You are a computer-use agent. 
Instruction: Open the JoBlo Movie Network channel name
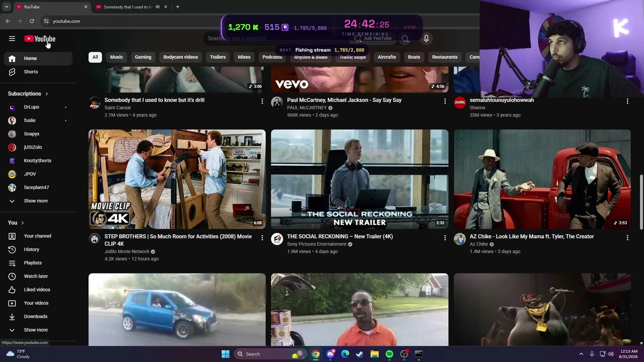pyautogui.click(x=127, y=251)
